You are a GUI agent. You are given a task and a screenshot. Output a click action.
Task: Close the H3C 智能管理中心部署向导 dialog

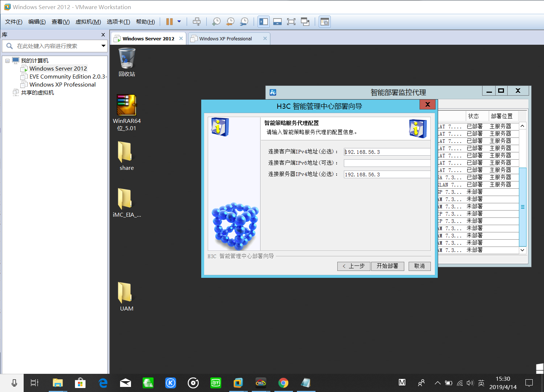tap(428, 104)
